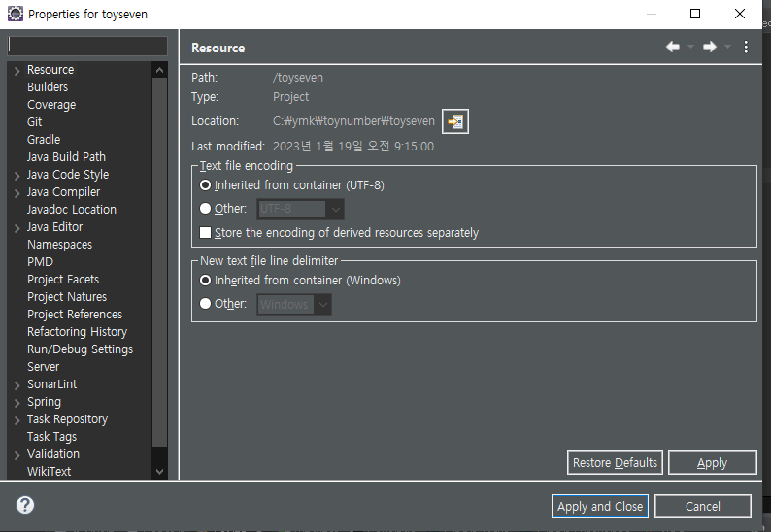Click the help question mark icon
Screen dimensions: 771x532
click(25, 505)
